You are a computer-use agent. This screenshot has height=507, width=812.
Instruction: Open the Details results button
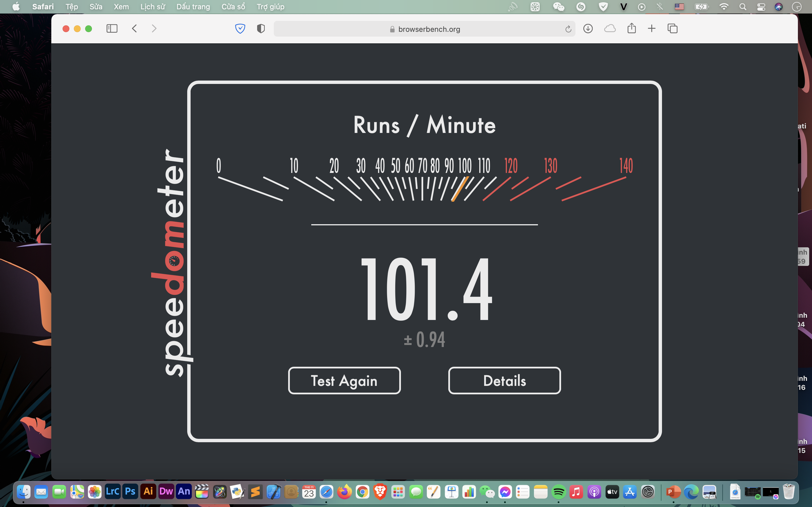[504, 381]
